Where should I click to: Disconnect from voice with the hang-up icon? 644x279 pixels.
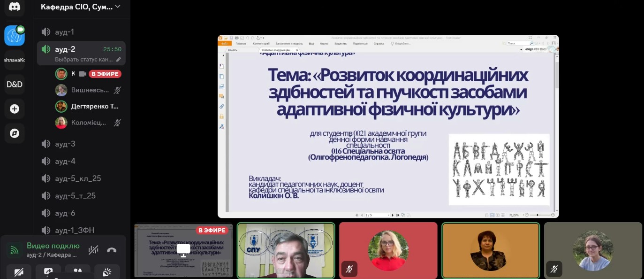point(112,250)
